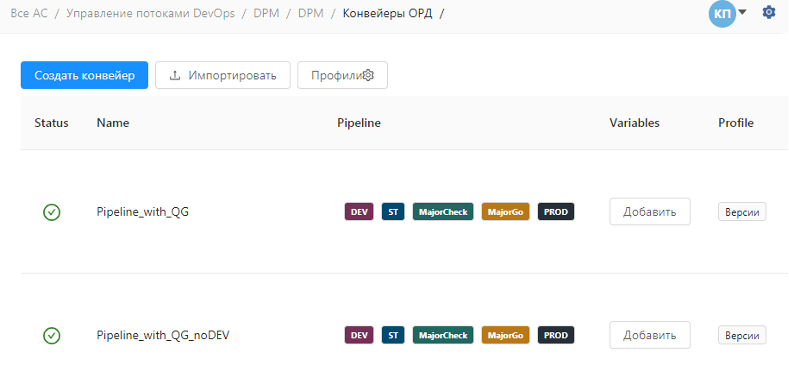
Task: Click the Name column header
Action: [x=113, y=123]
